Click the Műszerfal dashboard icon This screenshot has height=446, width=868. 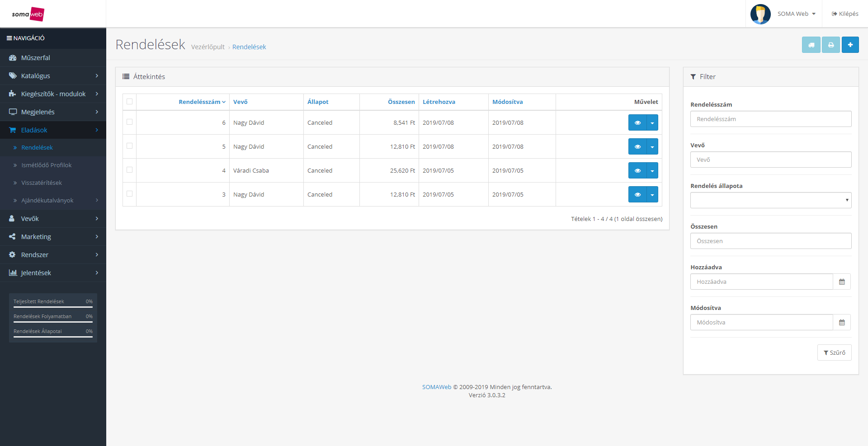[x=13, y=58]
